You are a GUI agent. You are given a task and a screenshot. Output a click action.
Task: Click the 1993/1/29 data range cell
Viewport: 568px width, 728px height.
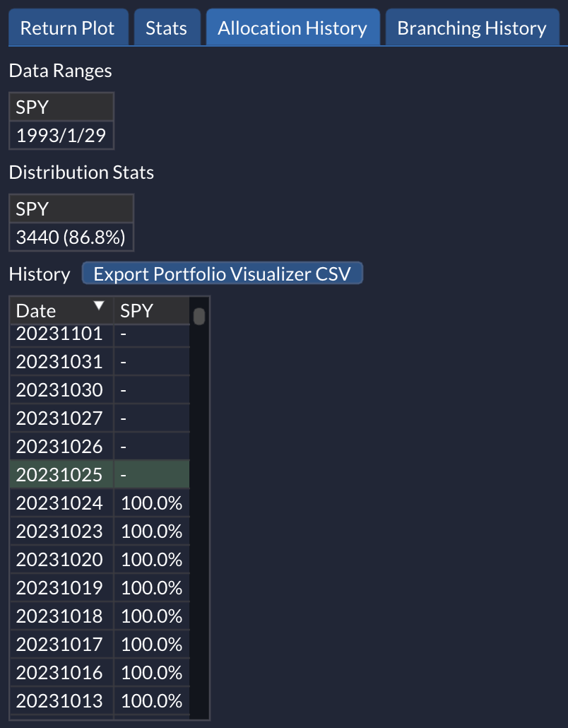(61, 135)
